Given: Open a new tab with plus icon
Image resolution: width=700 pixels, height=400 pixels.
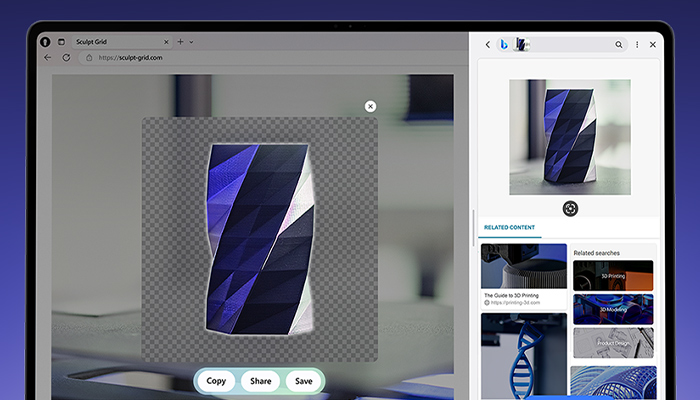Looking at the screenshot, I should click(180, 42).
